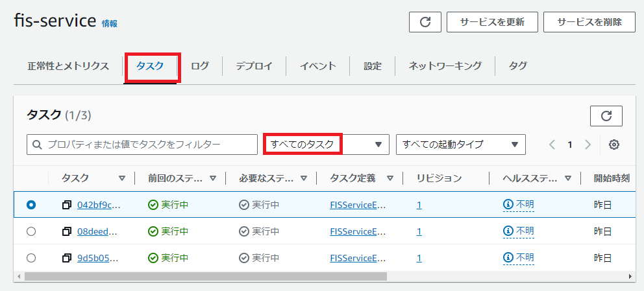Select radio button for task 9d5b05

[31, 258]
